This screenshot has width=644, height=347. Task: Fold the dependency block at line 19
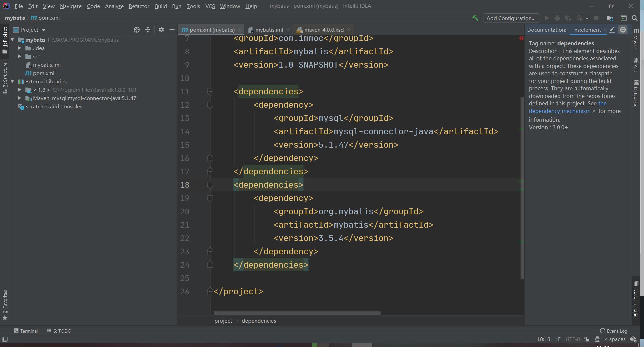click(x=210, y=198)
